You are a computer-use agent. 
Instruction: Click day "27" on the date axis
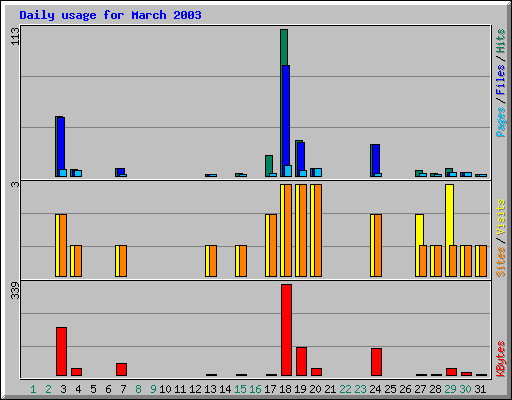[x=420, y=389]
